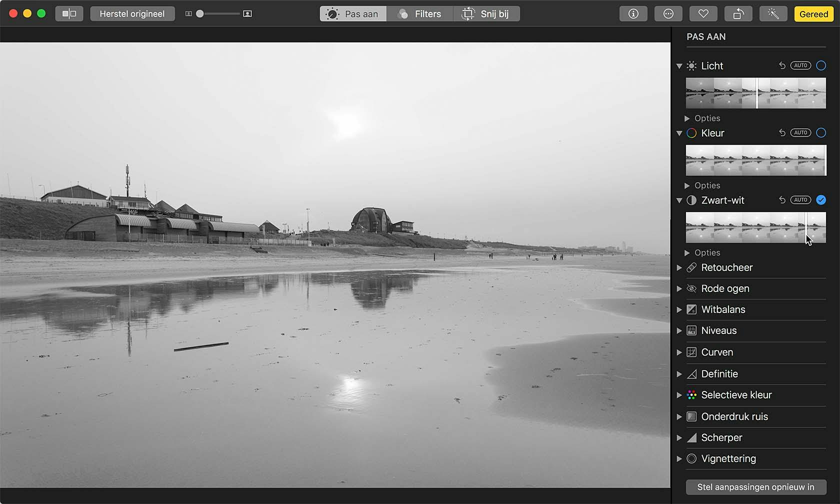
Task: Click the Selectieve kleur dots icon
Action: (691, 395)
